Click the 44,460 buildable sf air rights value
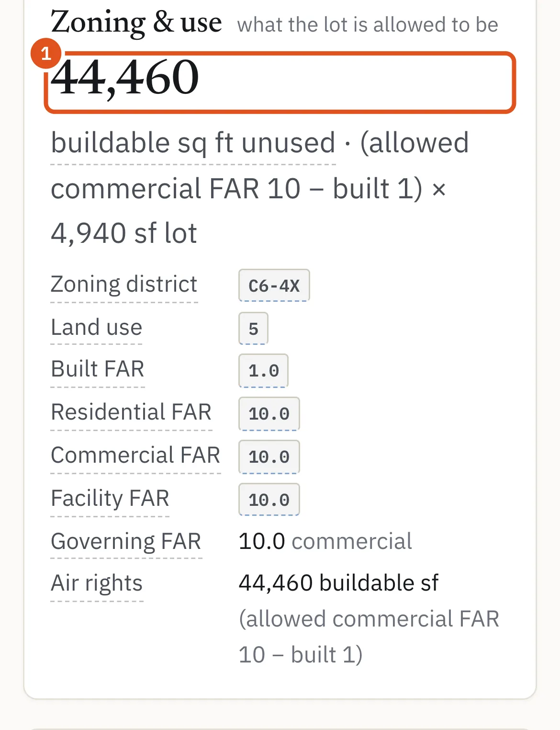Image resolution: width=560 pixels, height=730 pixels. (x=338, y=583)
